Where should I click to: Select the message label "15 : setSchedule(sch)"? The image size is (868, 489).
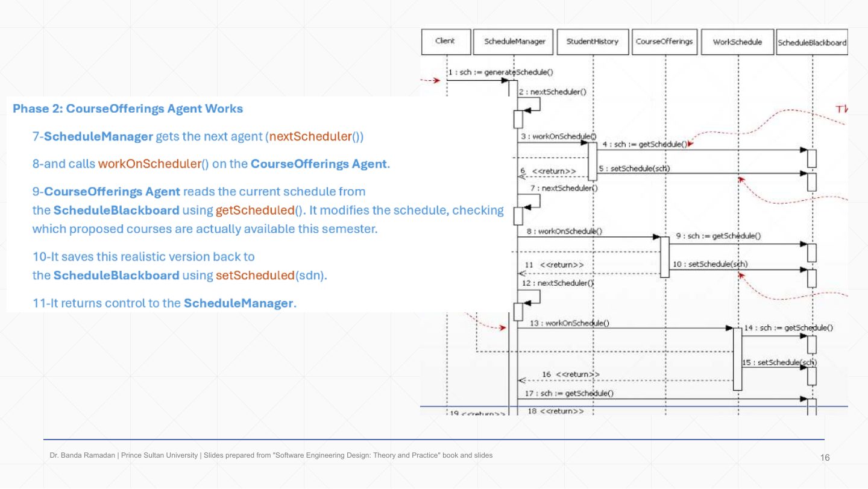point(779,362)
